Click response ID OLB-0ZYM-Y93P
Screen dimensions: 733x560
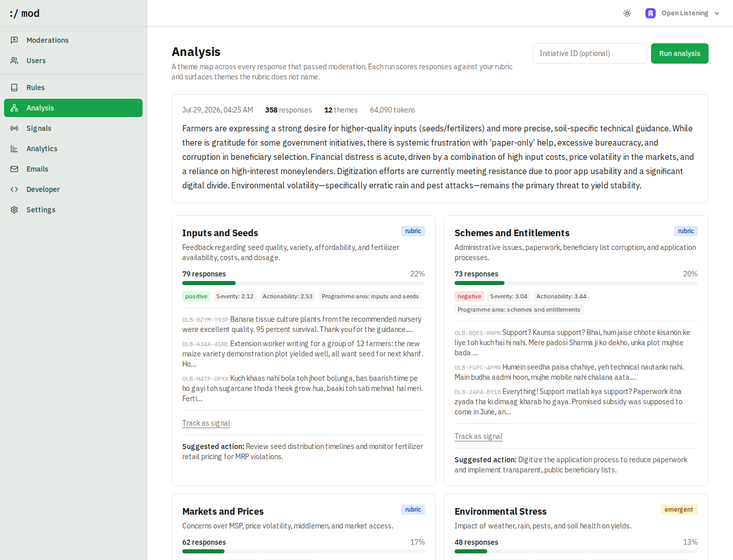[x=205, y=320]
